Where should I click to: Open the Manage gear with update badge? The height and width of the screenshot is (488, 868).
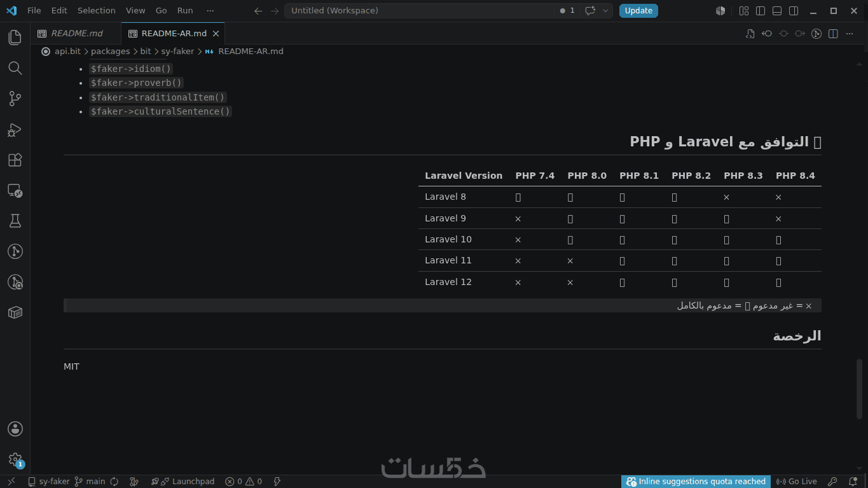pos(15,459)
